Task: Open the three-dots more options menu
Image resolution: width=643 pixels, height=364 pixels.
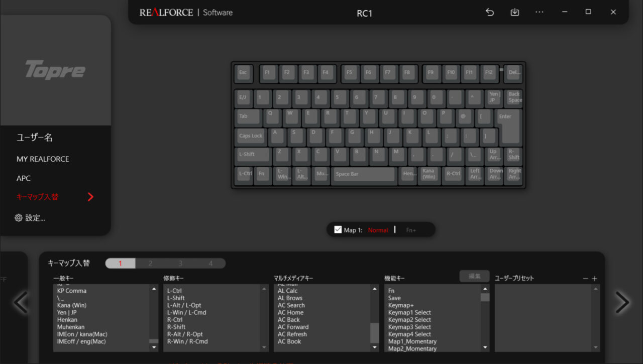Action: pos(539,12)
